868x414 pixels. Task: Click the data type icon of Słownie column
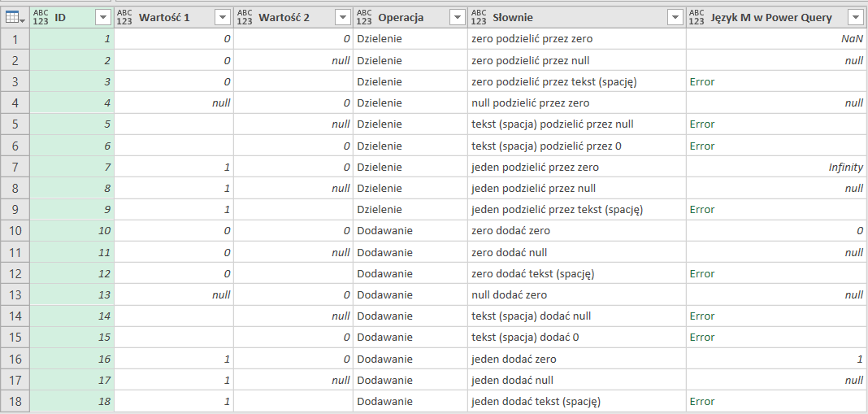[x=479, y=17]
